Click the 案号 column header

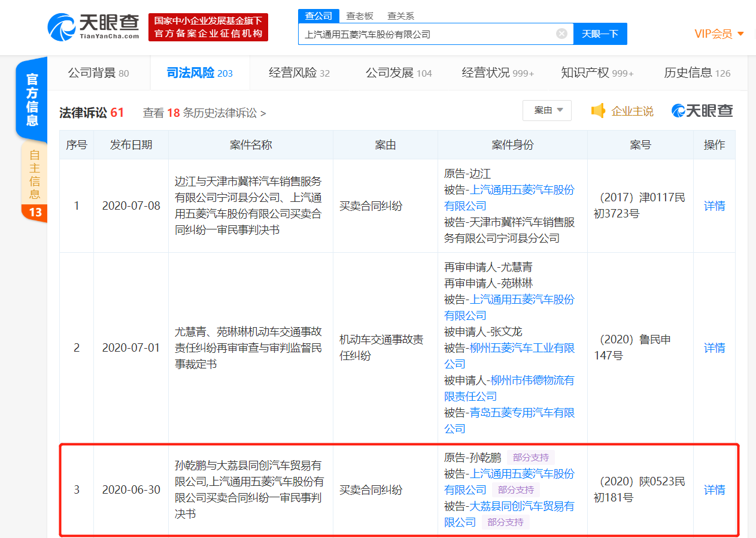(x=640, y=144)
